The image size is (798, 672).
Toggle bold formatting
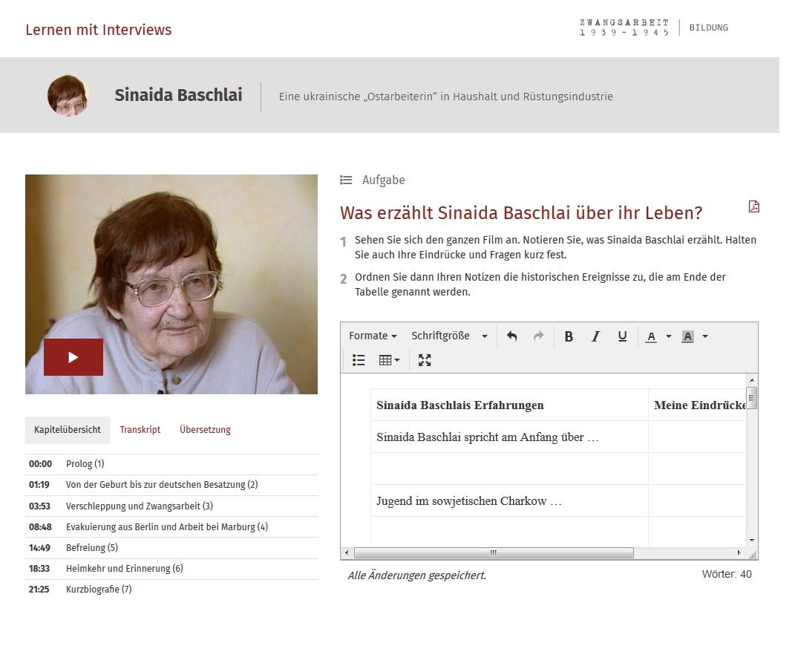click(x=569, y=336)
